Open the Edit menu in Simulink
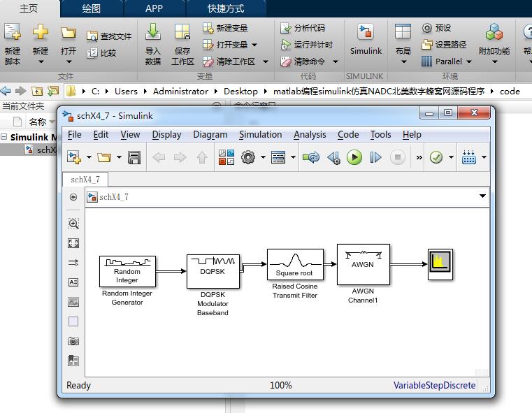The width and height of the screenshot is (532, 413). coord(101,135)
